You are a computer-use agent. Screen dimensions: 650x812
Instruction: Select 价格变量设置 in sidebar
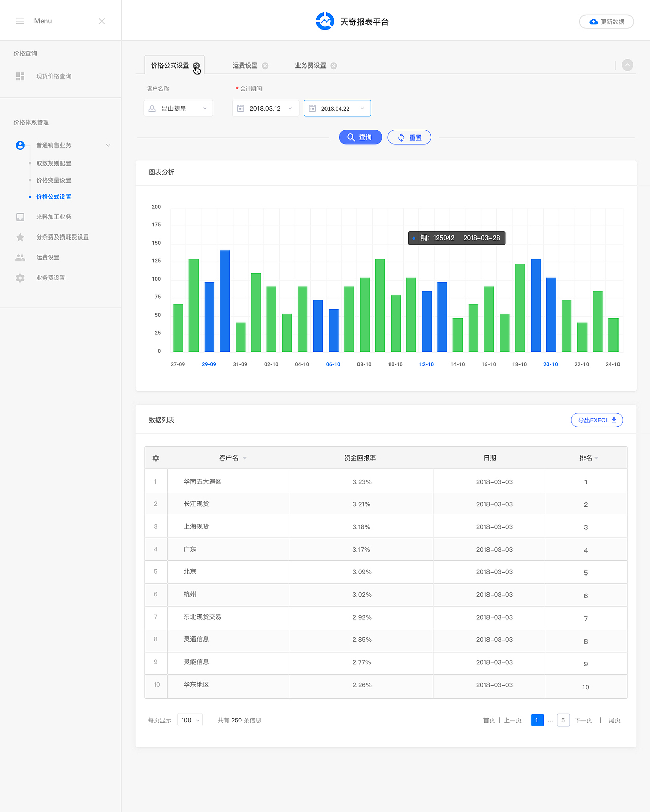tap(53, 180)
